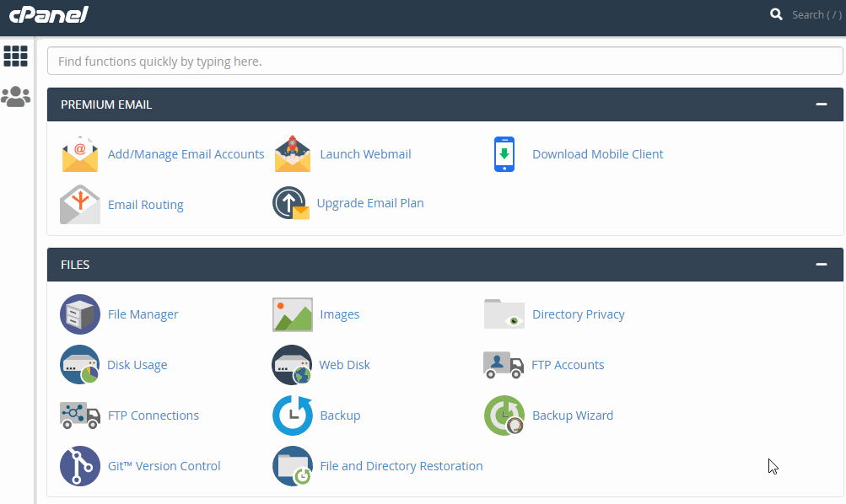Image resolution: width=846 pixels, height=504 pixels.
Task: Focus the 'Find functions quickly' search field
Action: tap(445, 61)
